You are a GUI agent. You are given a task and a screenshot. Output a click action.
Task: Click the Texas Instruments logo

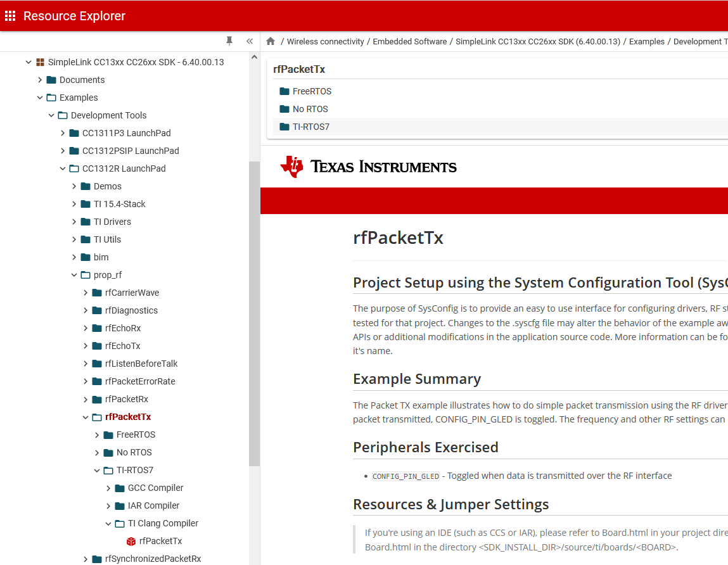368,167
